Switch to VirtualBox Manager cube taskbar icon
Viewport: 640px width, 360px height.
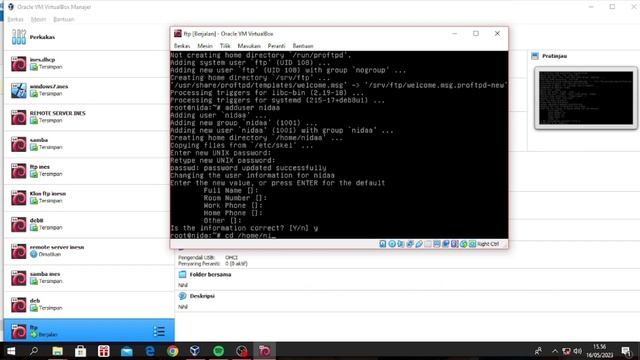click(x=195, y=351)
